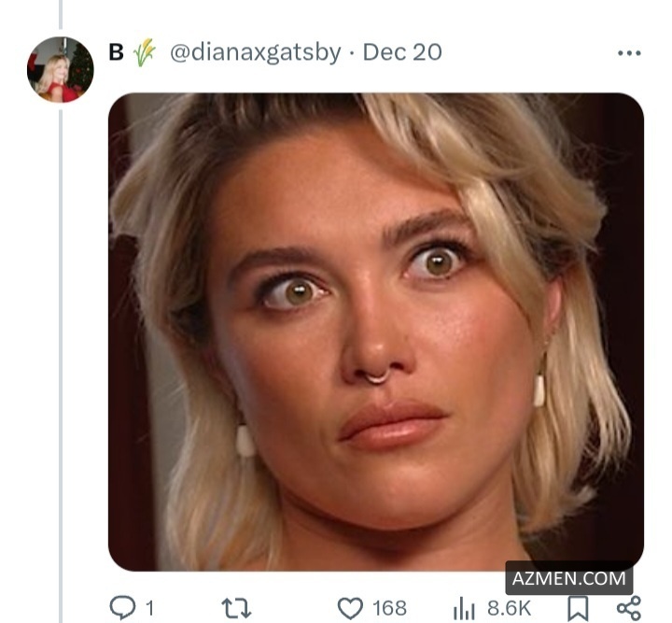
Task: Click the 168 likes count
Action: pos(389,609)
